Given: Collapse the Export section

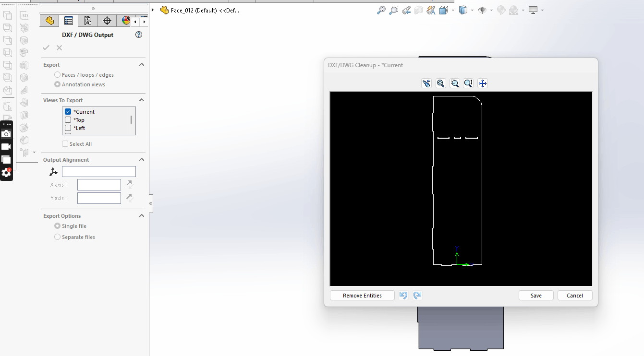Looking at the screenshot, I should [142, 65].
